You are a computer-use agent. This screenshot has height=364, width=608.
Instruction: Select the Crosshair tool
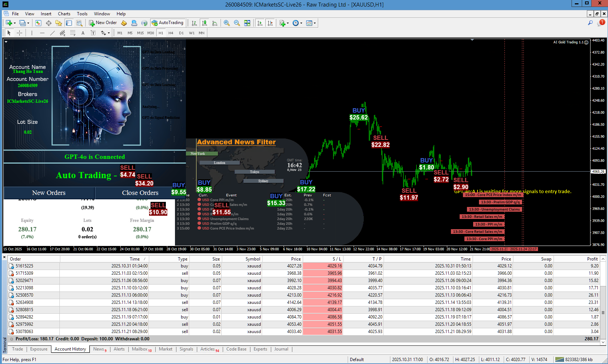click(x=19, y=33)
